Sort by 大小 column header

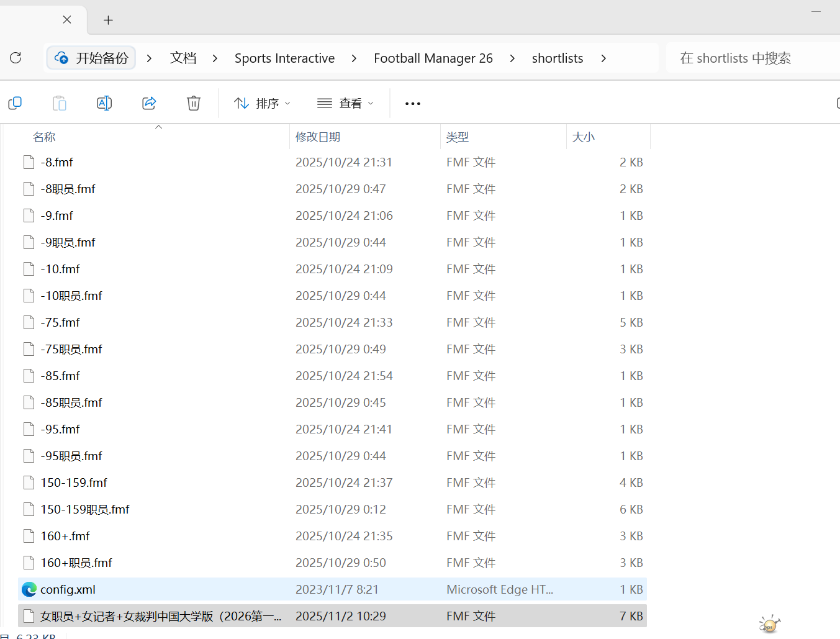pyautogui.click(x=583, y=137)
